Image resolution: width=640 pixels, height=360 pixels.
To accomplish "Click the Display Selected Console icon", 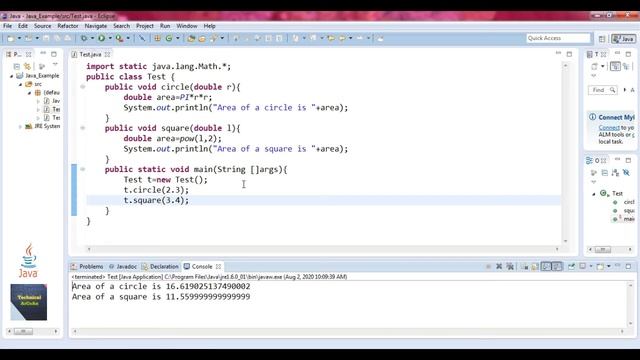I will coord(583,267).
